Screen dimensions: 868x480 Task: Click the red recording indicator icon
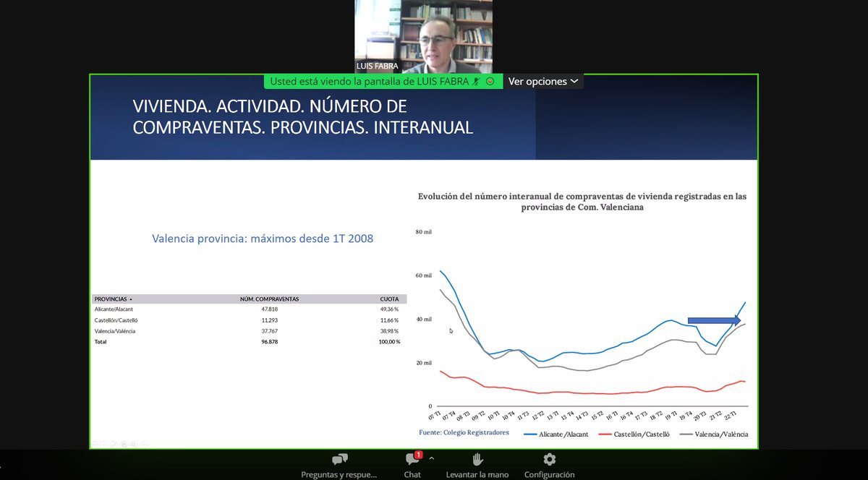(490, 81)
